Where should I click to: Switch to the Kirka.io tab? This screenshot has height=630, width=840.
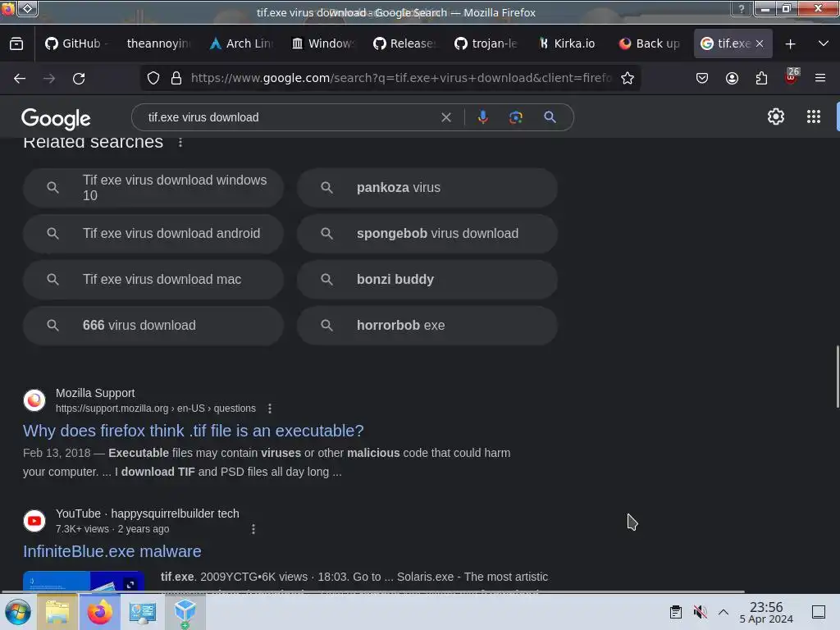coord(569,43)
